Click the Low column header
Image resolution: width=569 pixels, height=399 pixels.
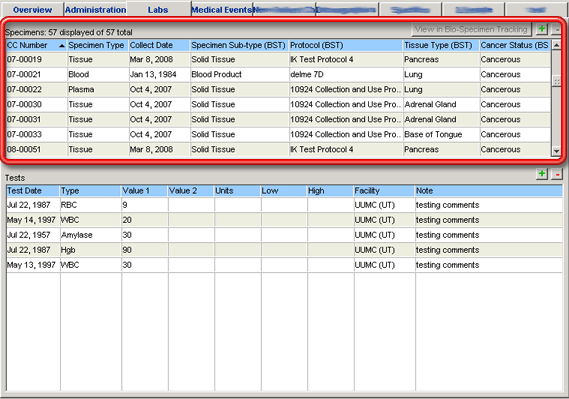[x=284, y=191]
